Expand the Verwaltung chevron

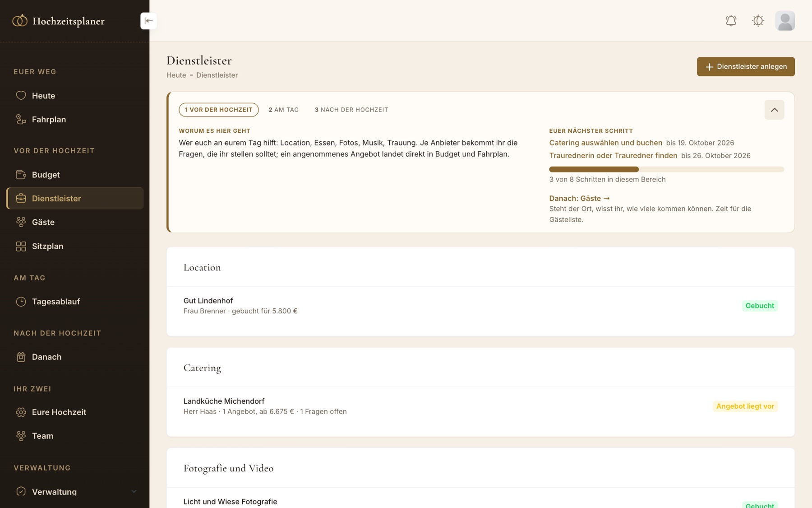[134, 492]
